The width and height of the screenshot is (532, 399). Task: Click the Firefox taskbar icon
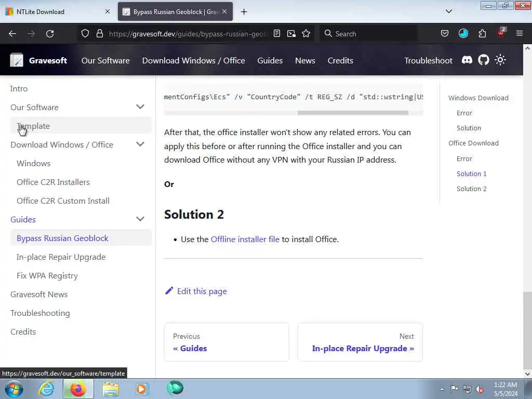pyautogui.click(x=78, y=389)
